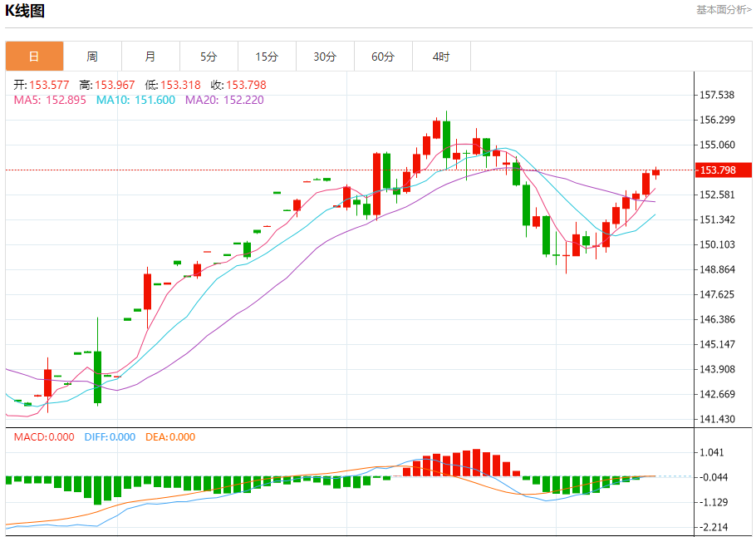Click the MA20 152.220 legend label
This screenshot has height=537, width=756.
224,100
